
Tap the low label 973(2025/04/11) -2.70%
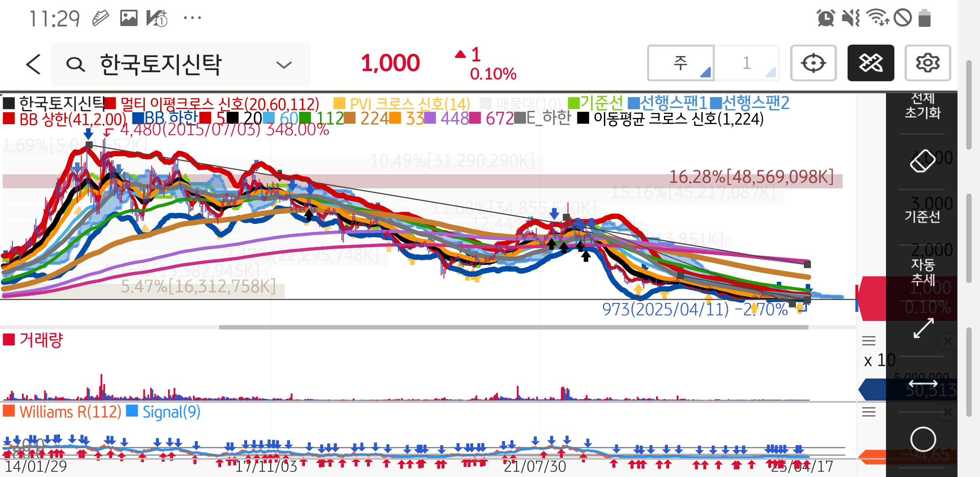click(695, 309)
